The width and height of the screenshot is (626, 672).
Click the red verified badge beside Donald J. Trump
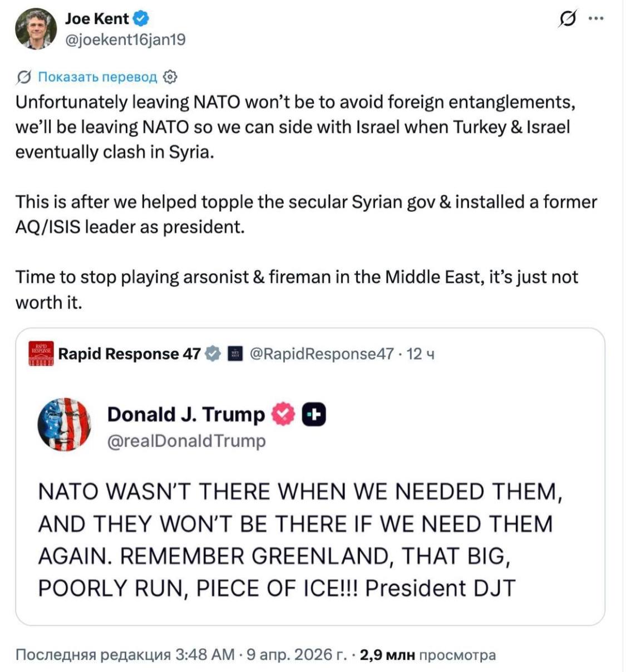click(x=283, y=415)
